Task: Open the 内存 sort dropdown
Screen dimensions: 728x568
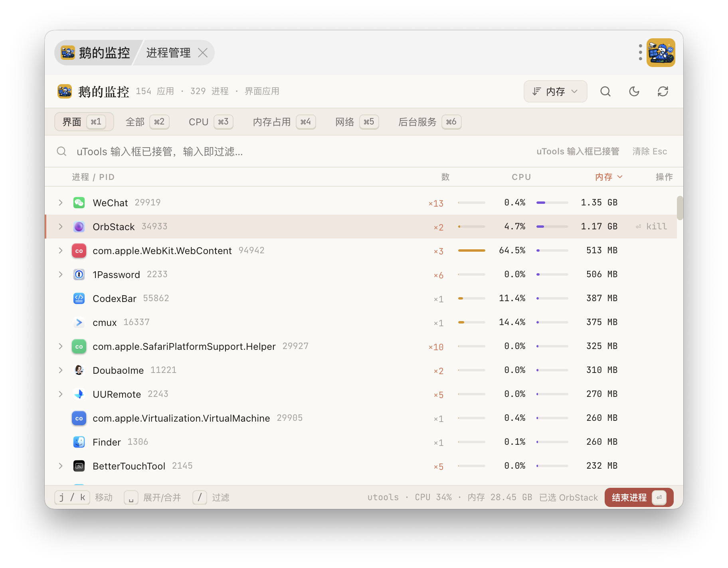Action: tap(555, 91)
